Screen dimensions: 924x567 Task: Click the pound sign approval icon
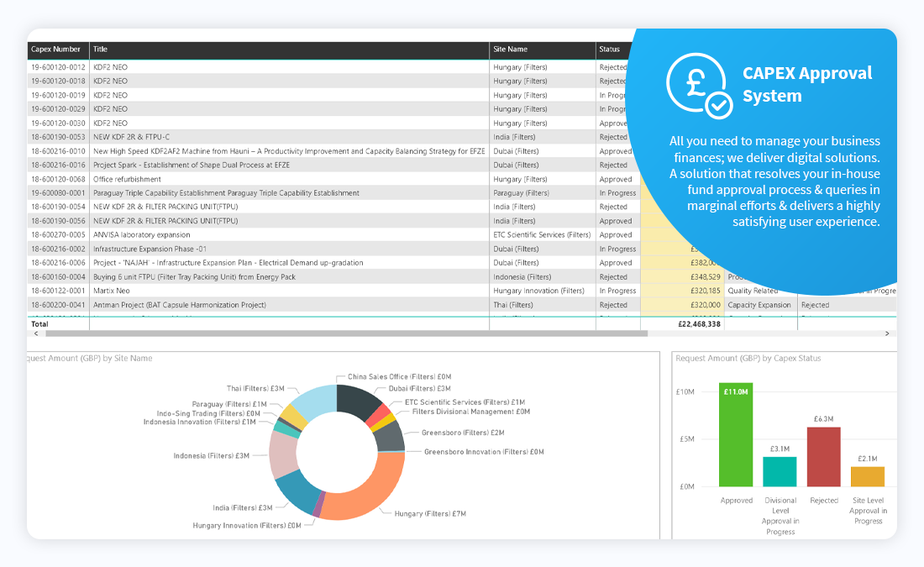700,86
